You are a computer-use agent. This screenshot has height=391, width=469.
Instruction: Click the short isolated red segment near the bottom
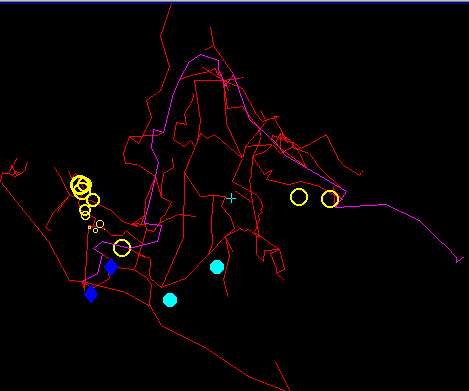coord(282,376)
